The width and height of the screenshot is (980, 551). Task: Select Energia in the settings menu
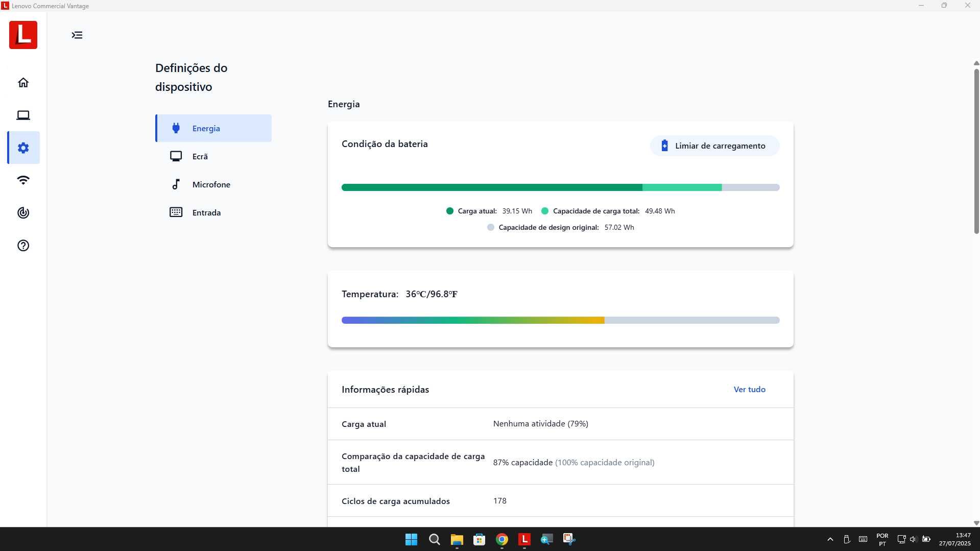pos(213,128)
